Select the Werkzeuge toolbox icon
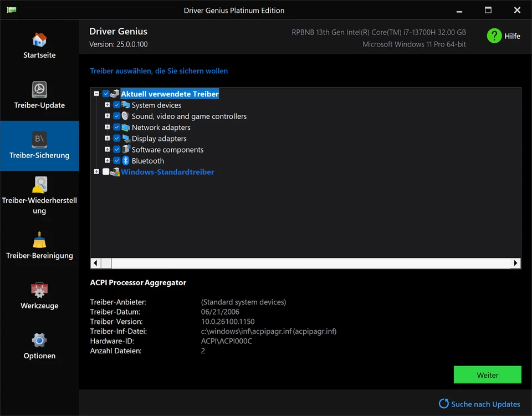This screenshot has width=532, height=416. click(39, 290)
